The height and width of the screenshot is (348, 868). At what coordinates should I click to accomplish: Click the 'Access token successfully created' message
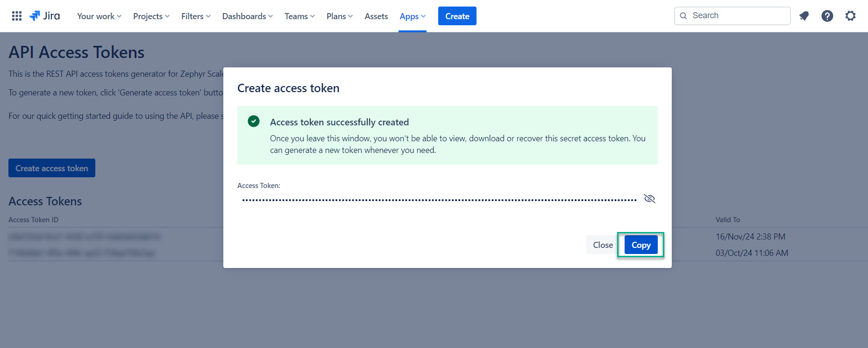tap(340, 122)
